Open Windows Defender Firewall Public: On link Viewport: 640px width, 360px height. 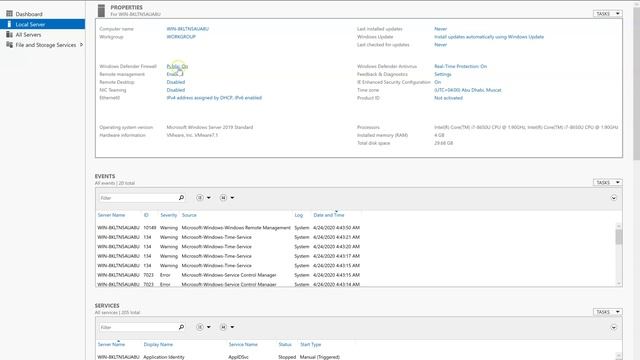tap(177, 66)
